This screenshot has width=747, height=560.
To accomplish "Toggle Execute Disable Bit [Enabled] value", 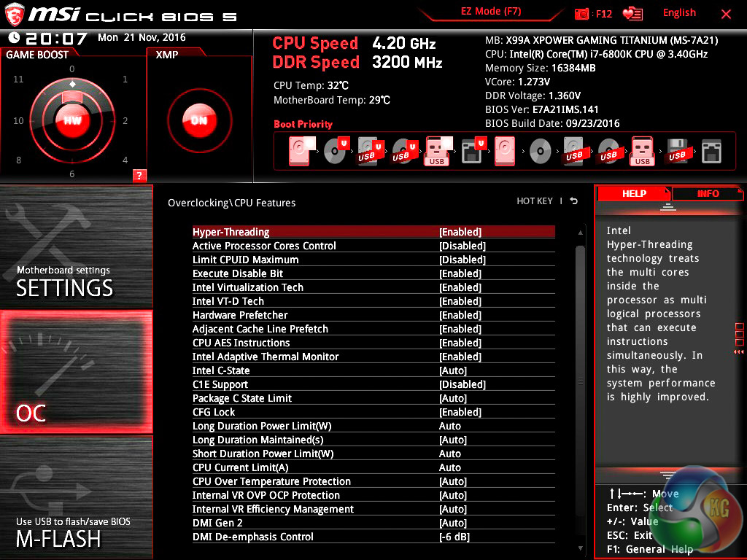I will [460, 273].
